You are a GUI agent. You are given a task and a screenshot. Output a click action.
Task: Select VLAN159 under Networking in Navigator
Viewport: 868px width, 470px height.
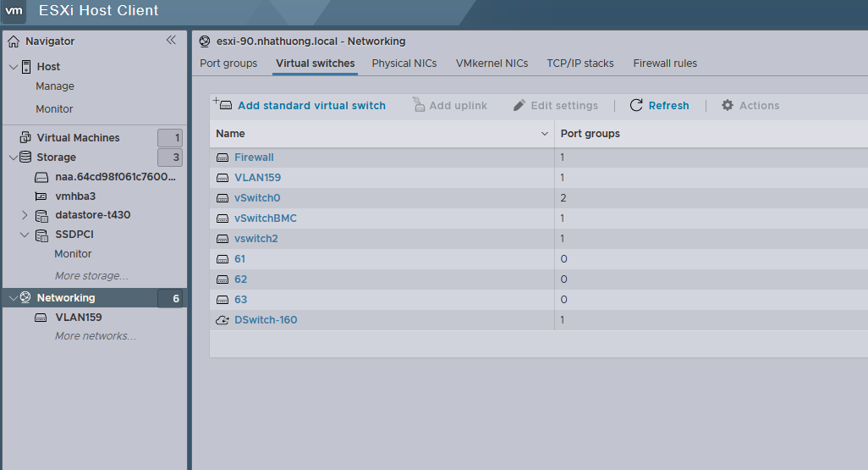[78, 318]
